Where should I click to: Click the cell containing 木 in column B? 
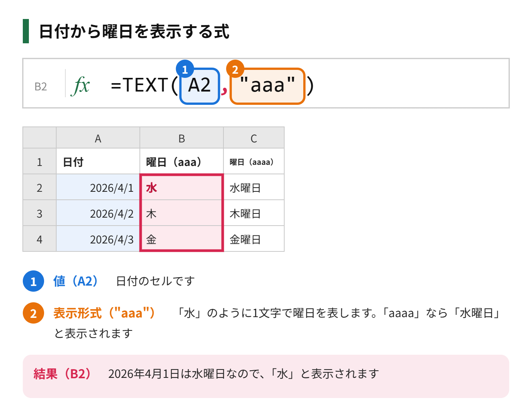182,213
